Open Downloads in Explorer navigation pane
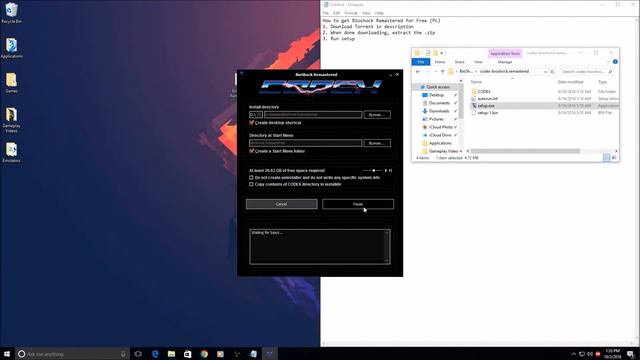Screen dimensions: 640x360 coord(439,111)
